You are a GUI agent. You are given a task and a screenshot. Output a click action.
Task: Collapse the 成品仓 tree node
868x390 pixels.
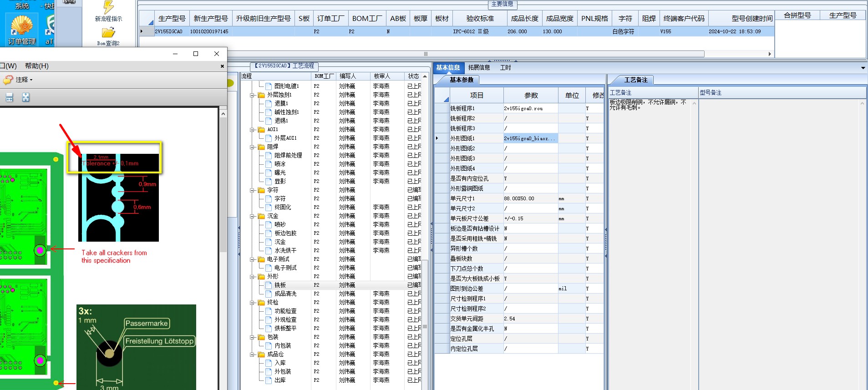point(252,355)
